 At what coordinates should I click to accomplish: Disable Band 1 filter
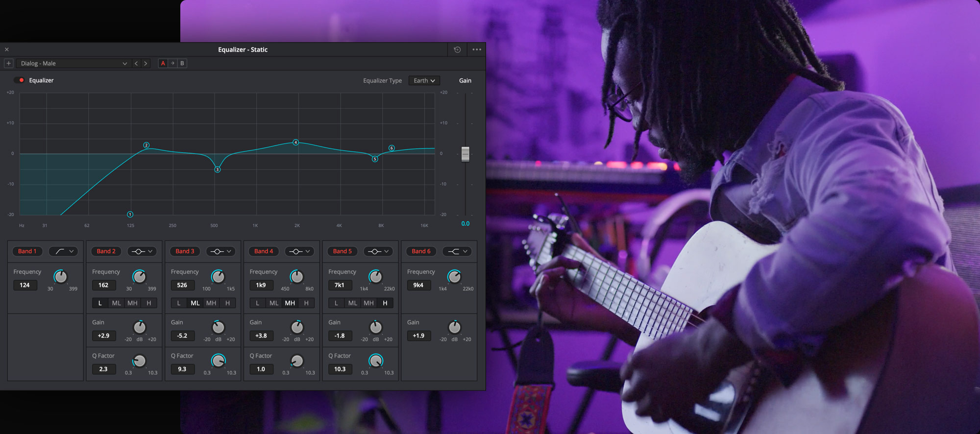point(27,251)
